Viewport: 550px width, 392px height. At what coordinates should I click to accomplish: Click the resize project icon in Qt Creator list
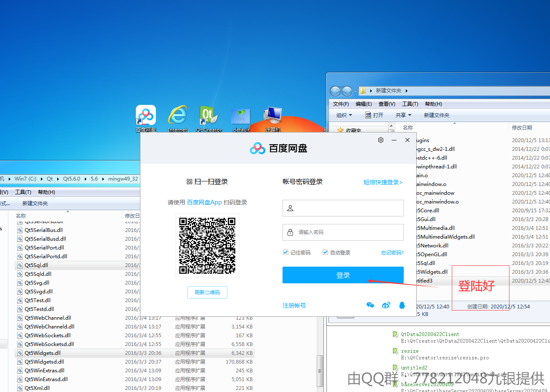tap(395, 351)
